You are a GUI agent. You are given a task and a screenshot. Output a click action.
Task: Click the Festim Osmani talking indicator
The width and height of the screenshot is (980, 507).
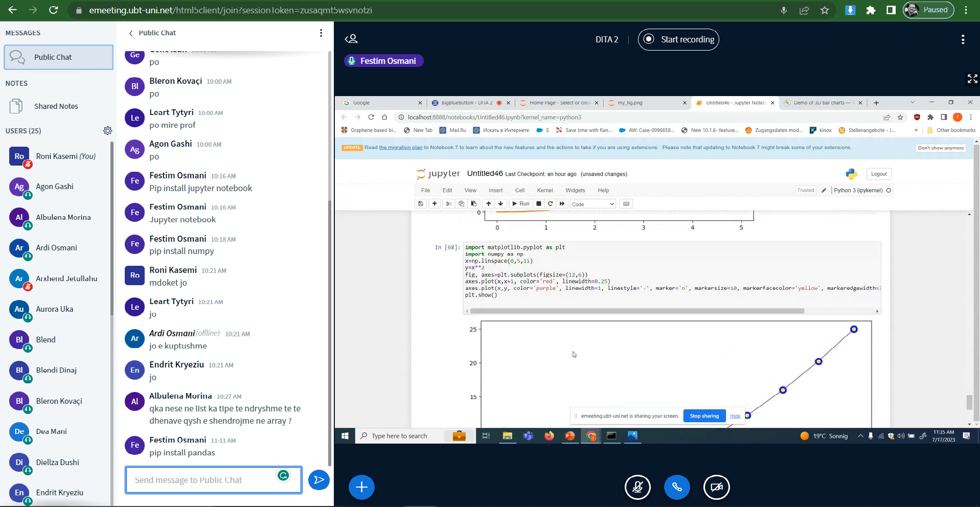(x=383, y=61)
